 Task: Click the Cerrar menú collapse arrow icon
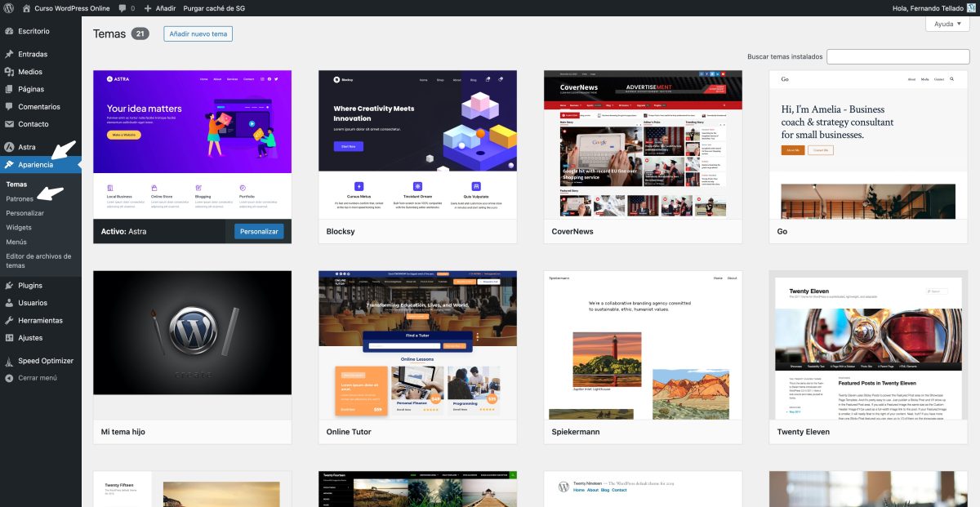[9, 378]
